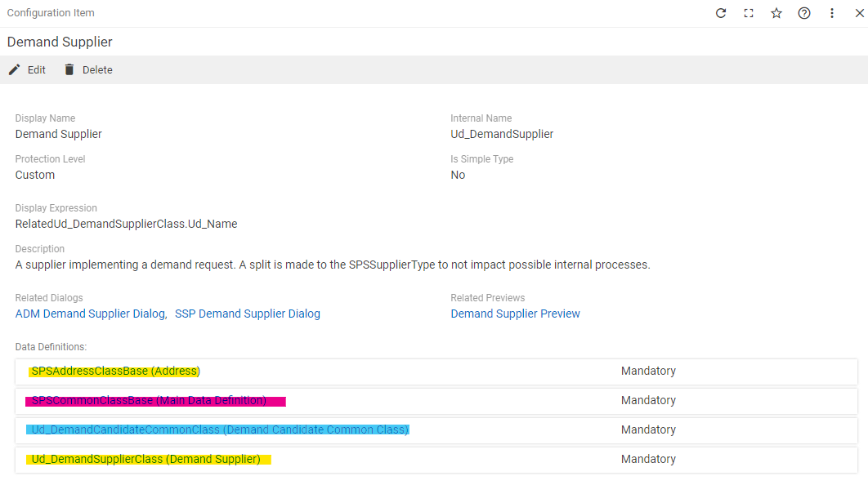The height and width of the screenshot is (494, 868).
Task: Open the more options menu
Action: 831,13
